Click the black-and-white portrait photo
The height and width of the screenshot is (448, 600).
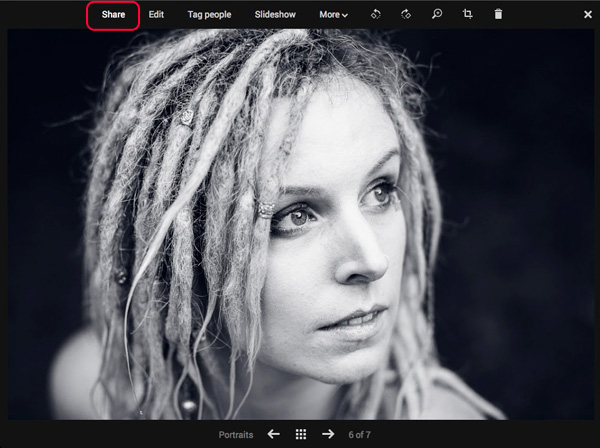tap(301, 225)
